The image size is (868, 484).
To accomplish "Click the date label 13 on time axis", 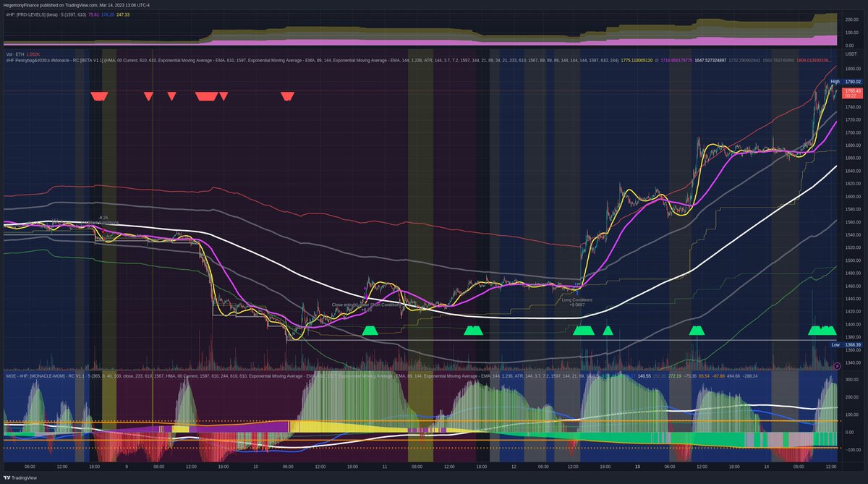I will pos(637,467).
